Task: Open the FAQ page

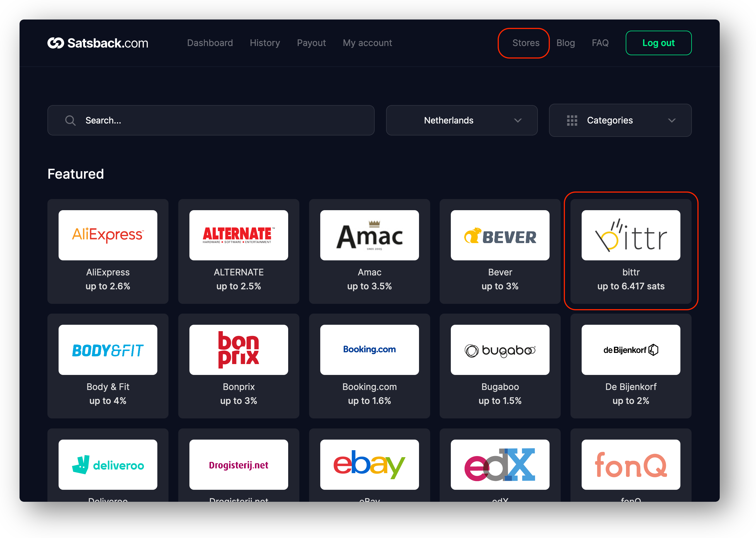Action: point(600,43)
